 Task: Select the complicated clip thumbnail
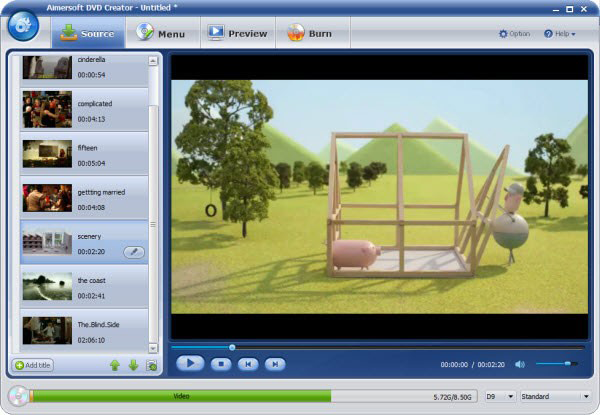click(x=47, y=109)
